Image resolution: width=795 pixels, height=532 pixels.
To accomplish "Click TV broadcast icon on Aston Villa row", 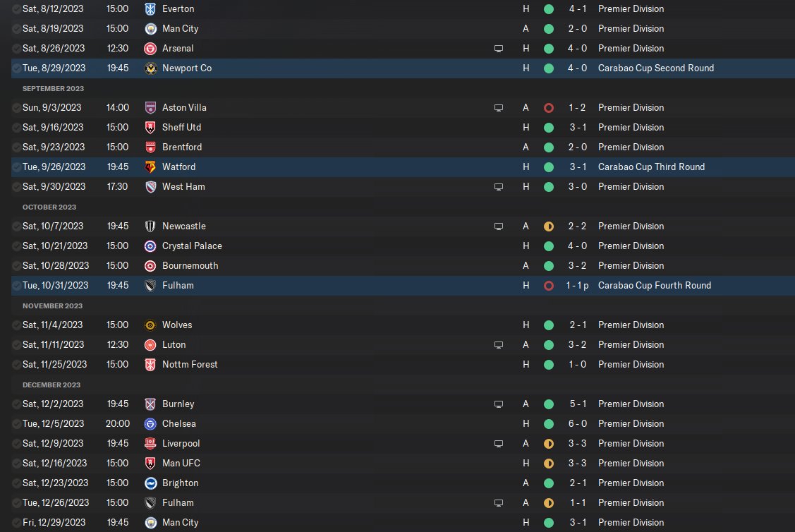I will click(x=499, y=108).
